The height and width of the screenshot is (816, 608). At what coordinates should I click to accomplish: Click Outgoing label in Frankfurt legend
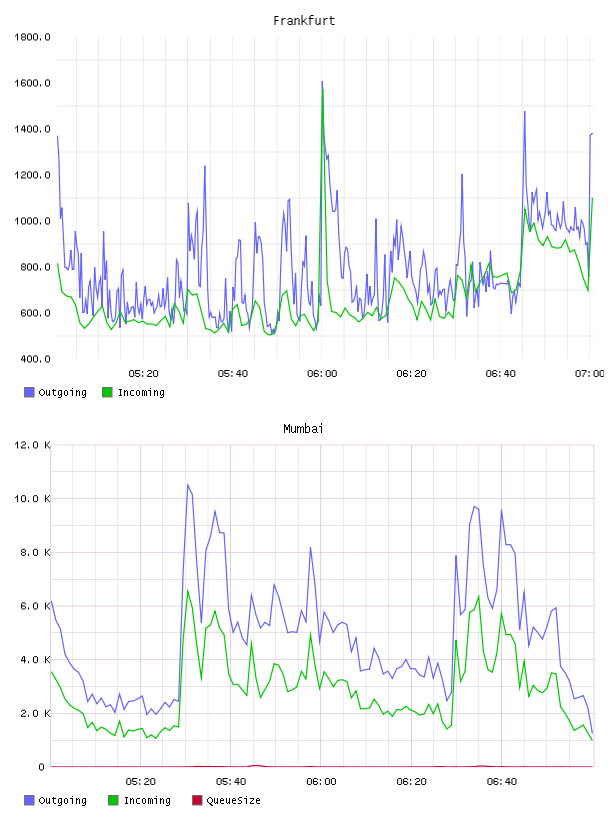point(62,392)
